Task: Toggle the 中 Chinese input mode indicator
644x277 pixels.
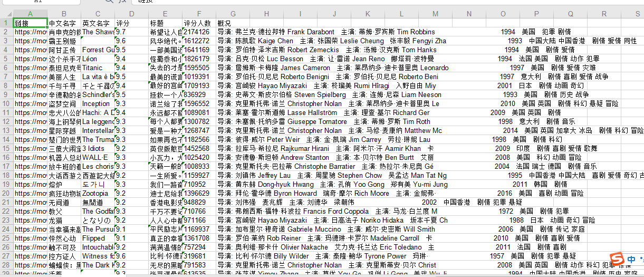Action: (632, 259)
